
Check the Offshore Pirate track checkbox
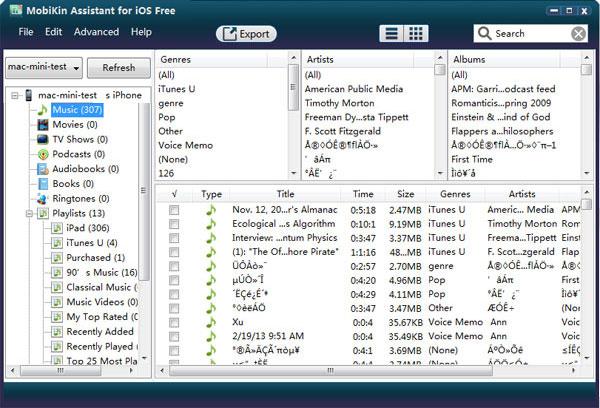click(x=174, y=252)
